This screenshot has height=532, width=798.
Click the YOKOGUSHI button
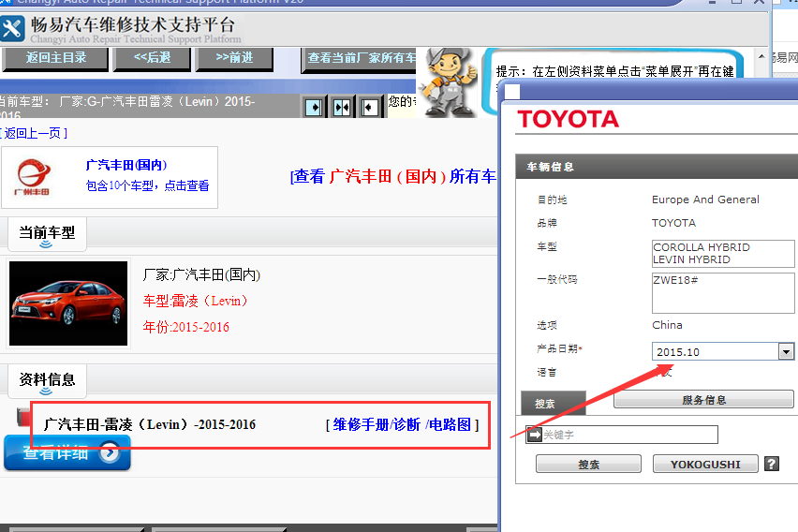(705, 465)
